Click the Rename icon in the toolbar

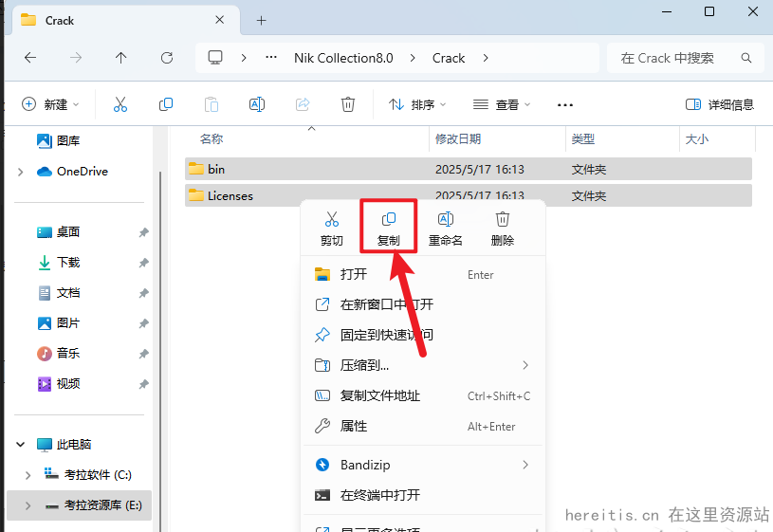(257, 104)
